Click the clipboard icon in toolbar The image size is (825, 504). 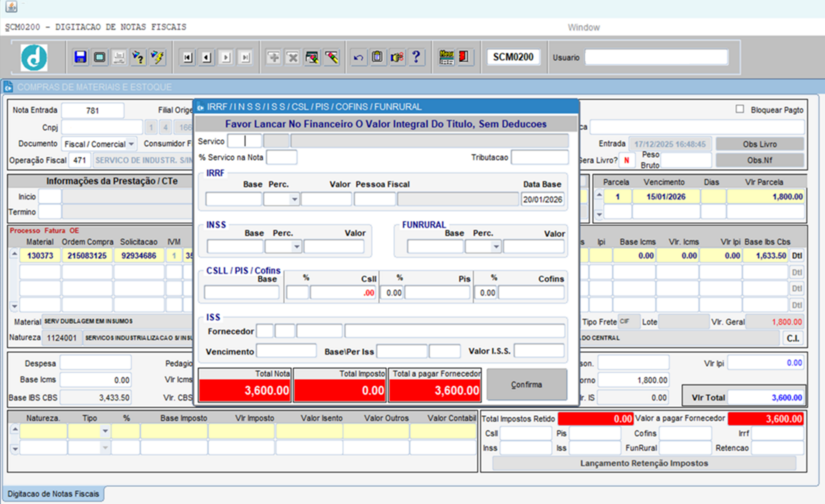tap(377, 57)
